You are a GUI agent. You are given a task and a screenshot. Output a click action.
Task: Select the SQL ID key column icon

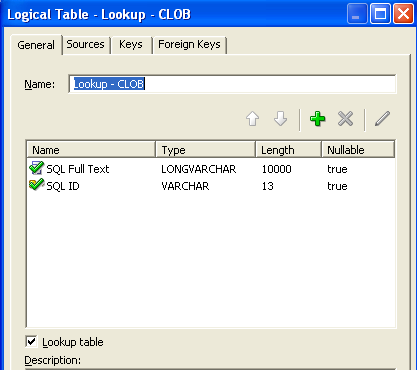coord(36,185)
